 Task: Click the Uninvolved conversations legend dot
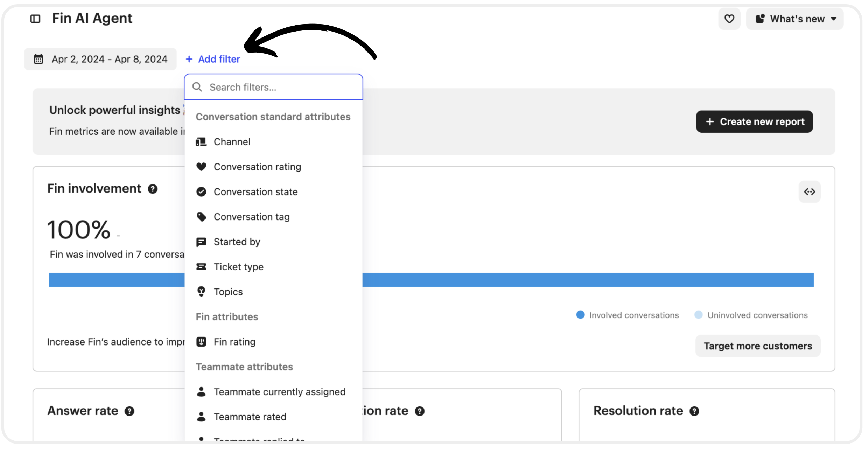coord(698,315)
